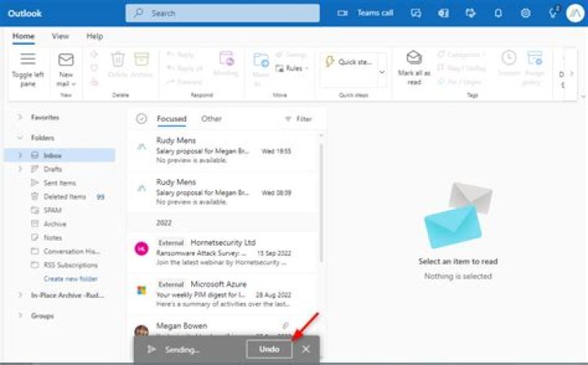Click the Create new folder link
Viewport: 588px width, 365px height.
(70, 278)
